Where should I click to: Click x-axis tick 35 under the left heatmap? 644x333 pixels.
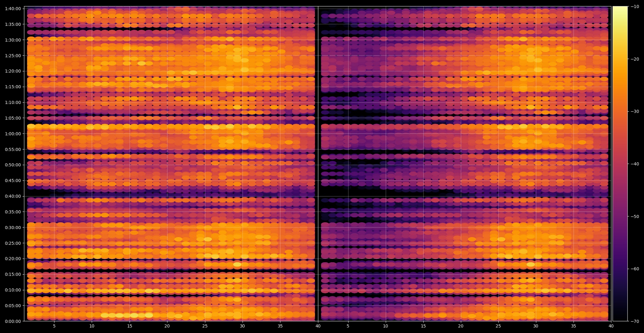click(x=280, y=326)
